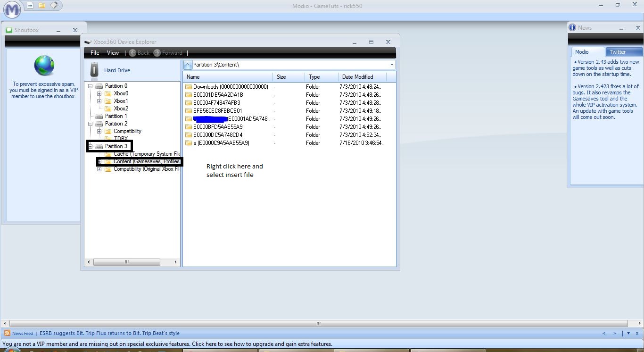Click Partition 1 drive icon in tree

tap(99, 116)
